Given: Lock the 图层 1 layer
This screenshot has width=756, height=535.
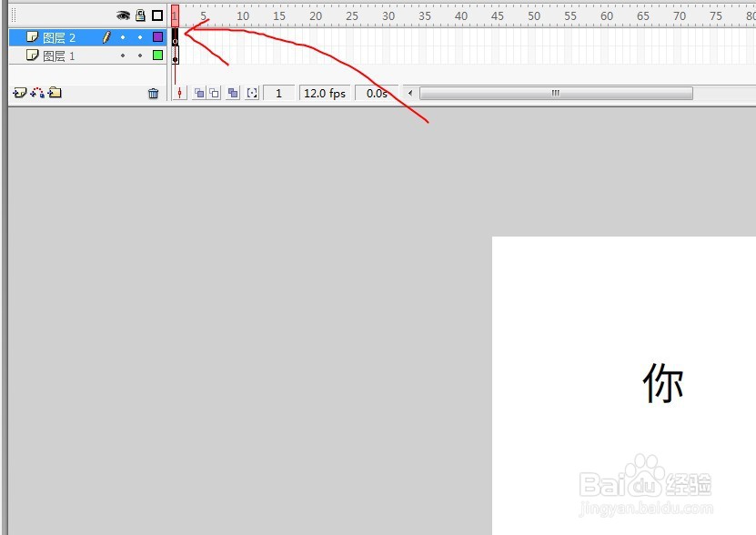Looking at the screenshot, I should coord(139,56).
